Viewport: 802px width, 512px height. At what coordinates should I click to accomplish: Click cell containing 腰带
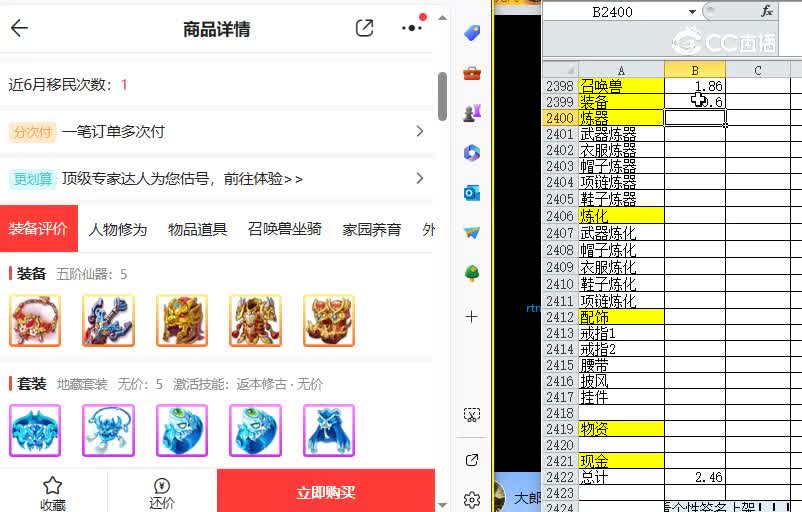[621, 365]
